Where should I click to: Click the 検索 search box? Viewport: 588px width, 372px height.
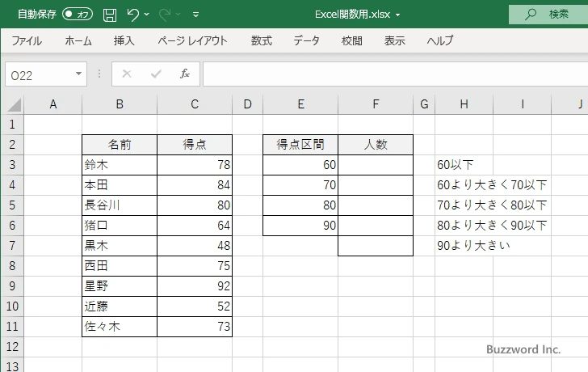point(548,15)
